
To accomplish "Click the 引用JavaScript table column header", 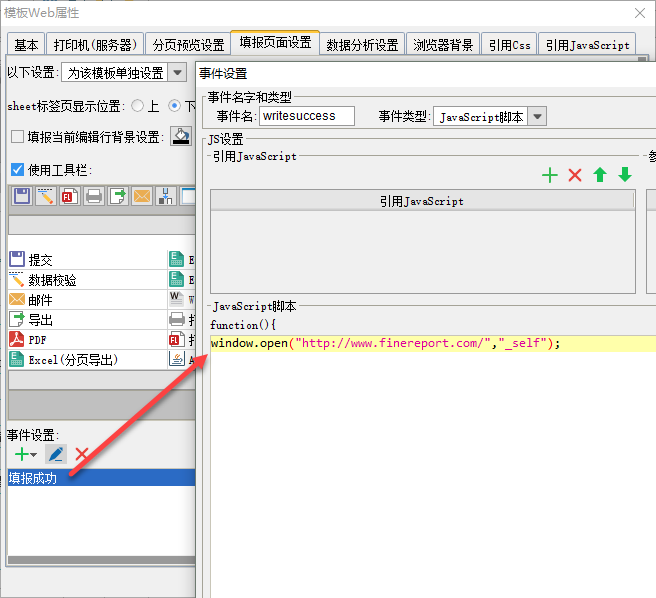I will (423, 201).
